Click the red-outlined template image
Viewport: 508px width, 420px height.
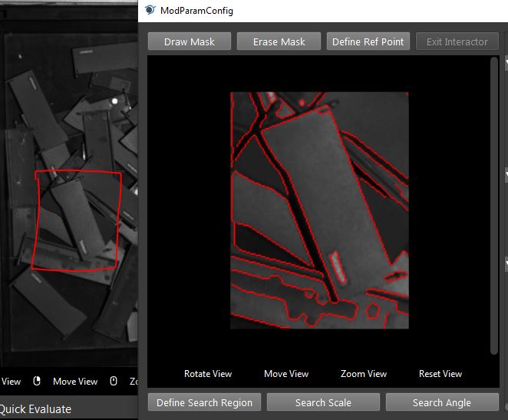319,210
